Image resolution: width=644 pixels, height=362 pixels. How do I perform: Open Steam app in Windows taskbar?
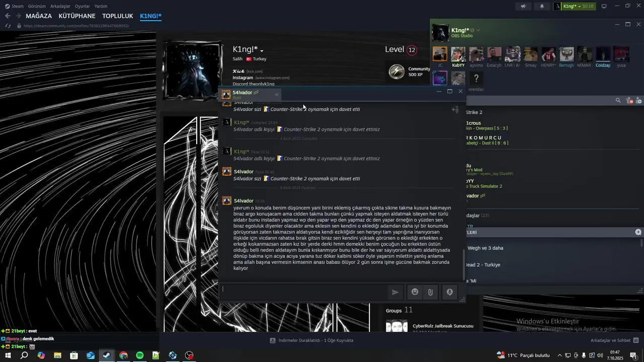click(107, 355)
